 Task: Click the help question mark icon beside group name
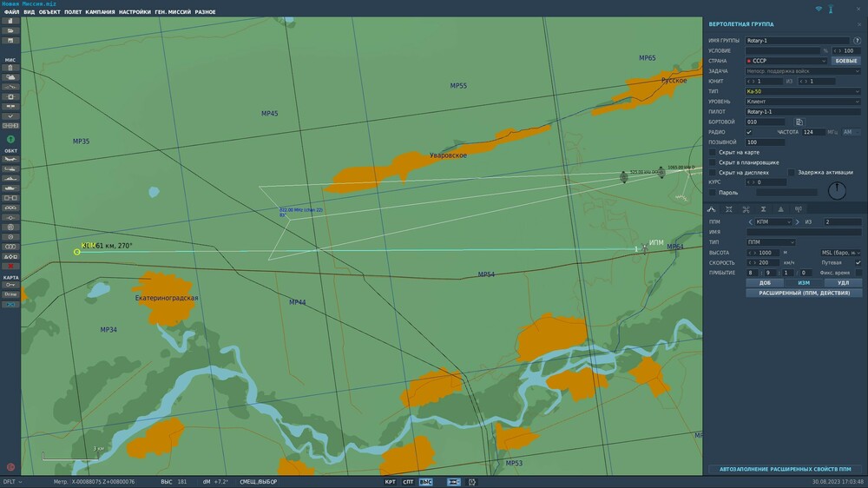(857, 41)
